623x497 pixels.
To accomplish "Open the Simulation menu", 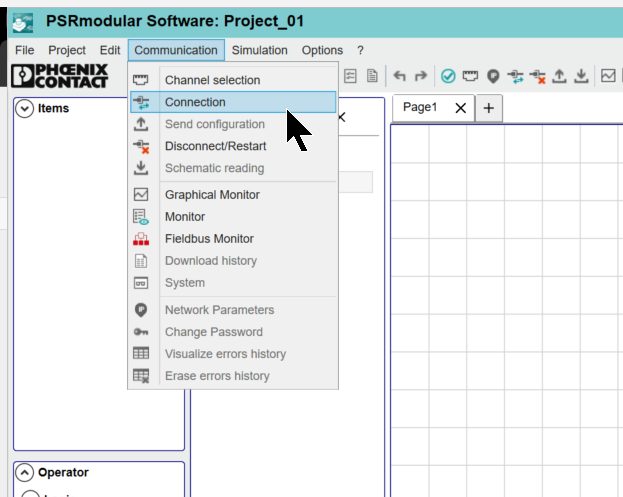I will [259, 50].
